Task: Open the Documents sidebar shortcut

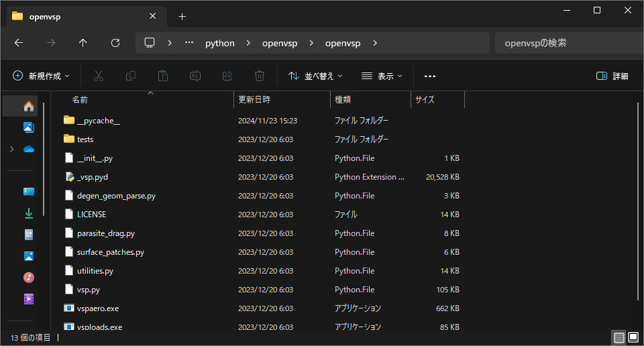Action: 28,235
